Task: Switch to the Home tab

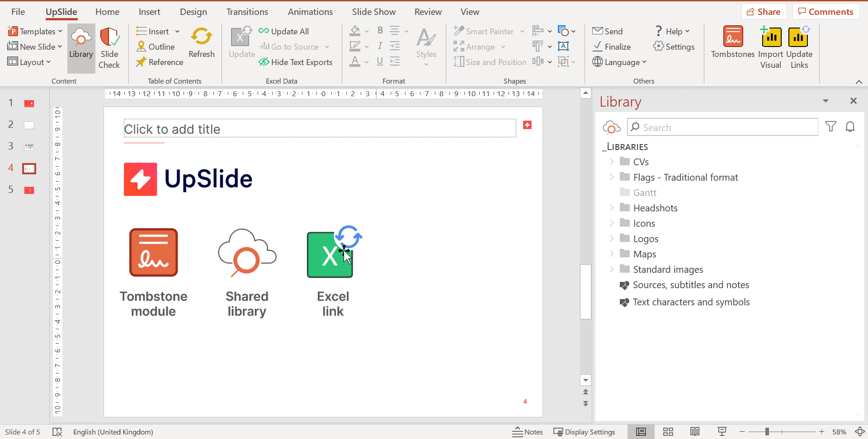Action: [x=107, y=12]
